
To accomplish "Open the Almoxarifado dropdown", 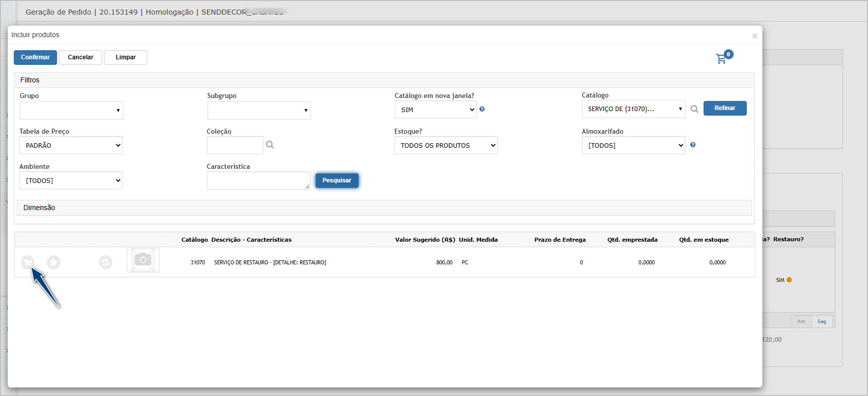I will pos(634,145).
